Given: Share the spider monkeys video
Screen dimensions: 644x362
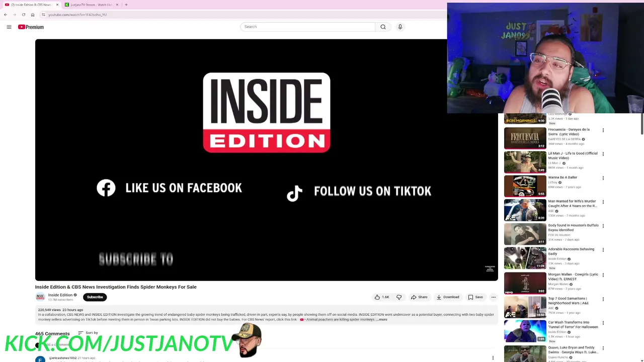Looking at the screenshot, I should 419,297.
